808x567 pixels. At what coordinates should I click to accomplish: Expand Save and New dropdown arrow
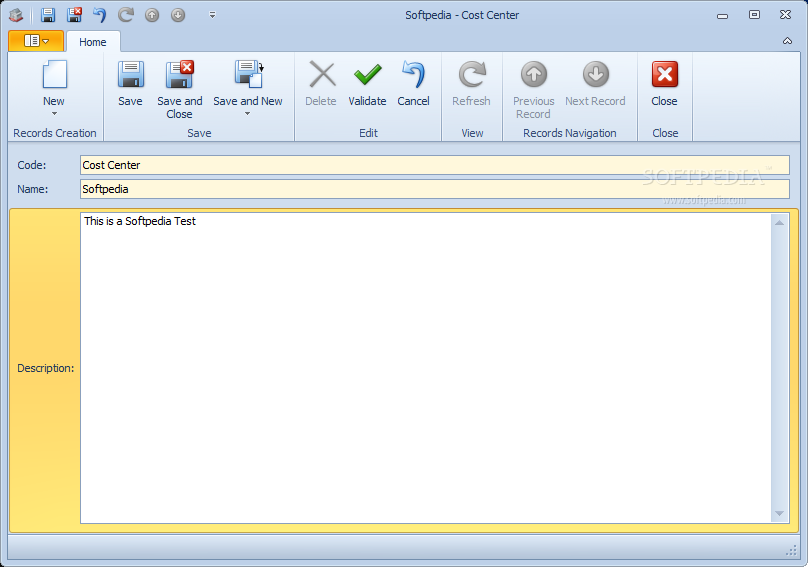[247, 113]
